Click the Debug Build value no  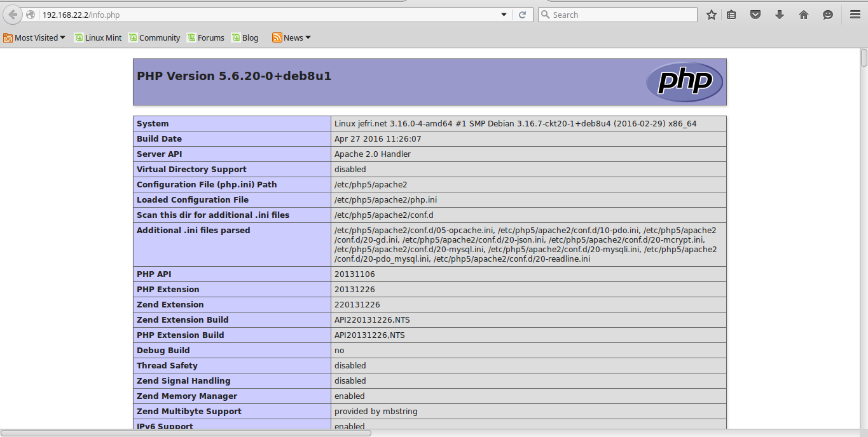[x=340, y=351]
